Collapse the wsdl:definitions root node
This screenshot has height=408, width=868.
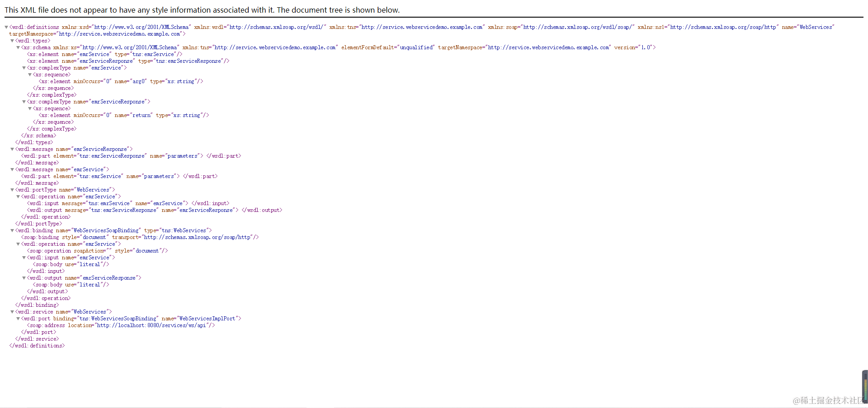tap(6, 27)
